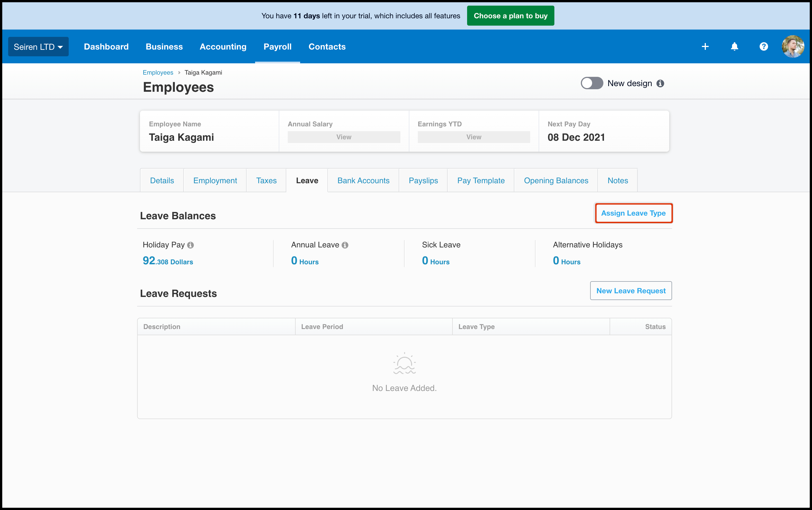Open the Payroll menu
812x510 pixels.
(x=277, y=47)
